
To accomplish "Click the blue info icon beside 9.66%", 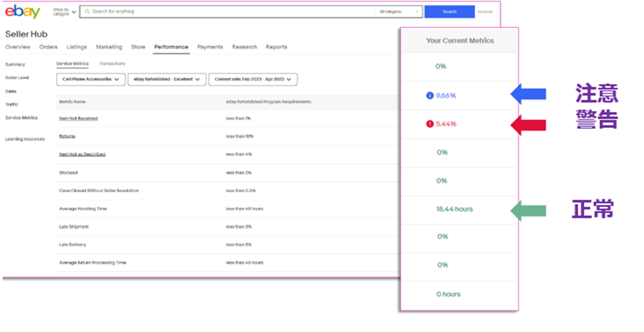I will tap(430, 96).
